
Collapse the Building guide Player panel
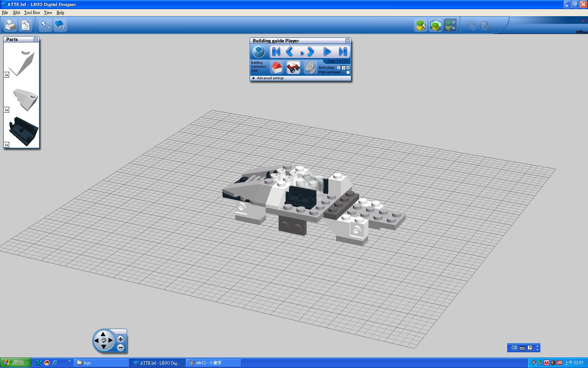pos(347,41)
